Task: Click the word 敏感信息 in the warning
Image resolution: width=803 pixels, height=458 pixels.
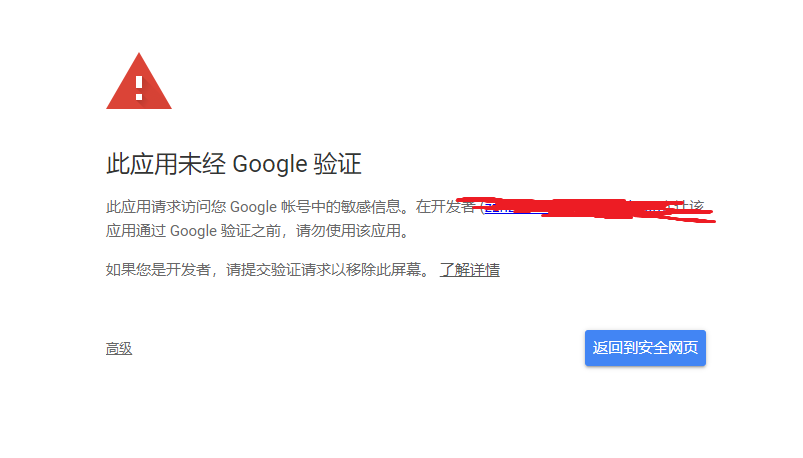Action: (x=371, y=207)
